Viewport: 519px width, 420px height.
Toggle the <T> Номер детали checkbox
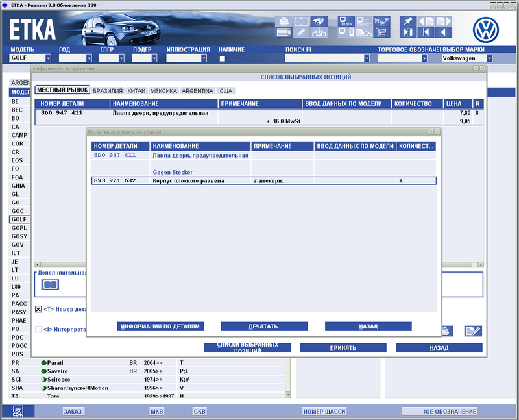(x=38, y=309)
